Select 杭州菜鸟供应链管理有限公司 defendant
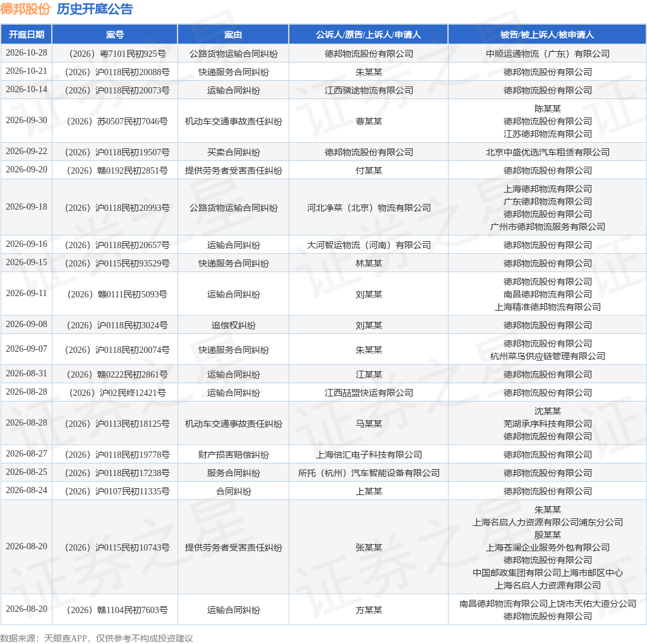The width and height of the screenshot is (647, 644). [x=548, y=356]
